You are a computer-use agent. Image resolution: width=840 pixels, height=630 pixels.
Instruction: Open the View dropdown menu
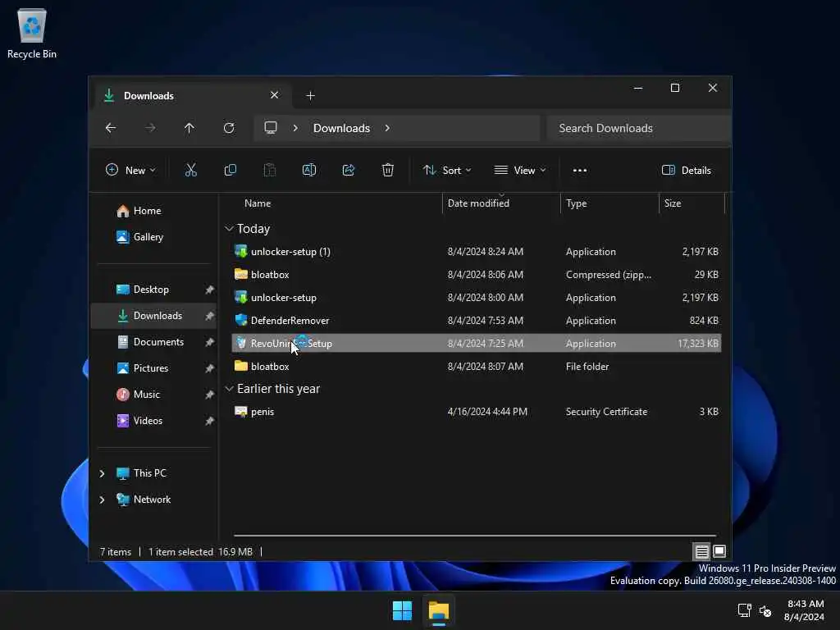pyautogui.click(x=519, y=171)
